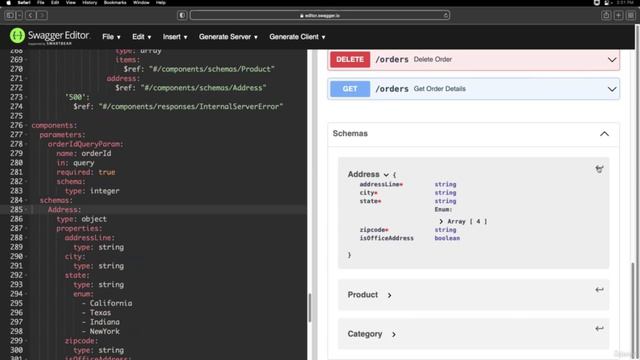Click the Safari share icon
The height and width of the screenshot is (360, 640).
click(606, 16)
